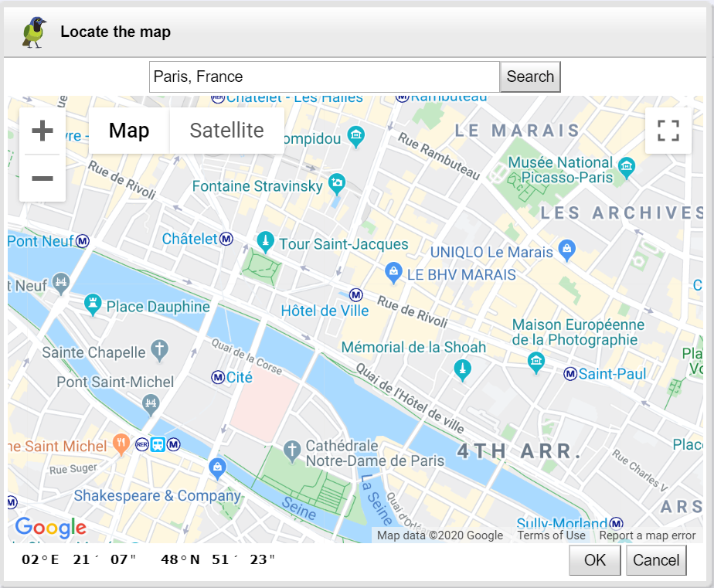Click the Hôtel de Ville metro icon

(356, 295)
